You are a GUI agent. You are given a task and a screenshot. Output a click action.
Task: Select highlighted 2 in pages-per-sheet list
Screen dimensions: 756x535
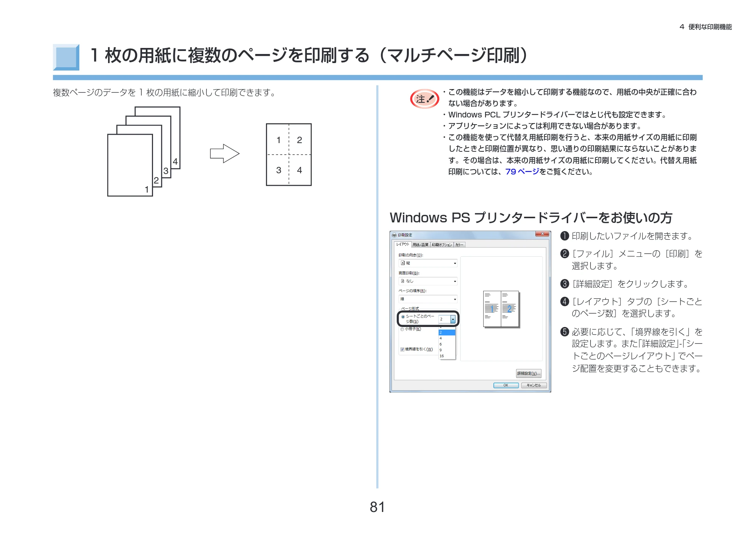point(447,333)
